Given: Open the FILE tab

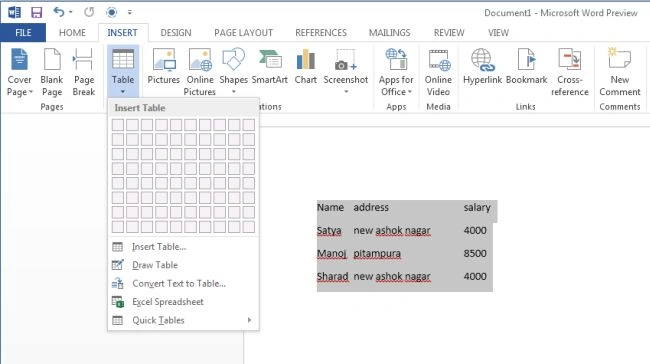Looking at the screenshot, I should (x=23, y=33).
